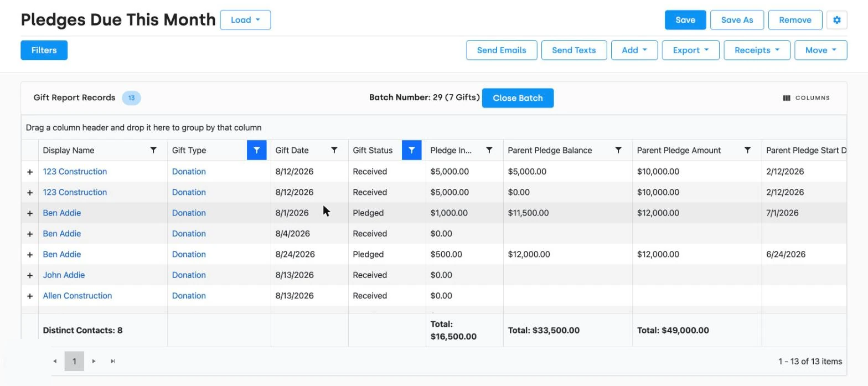The height and width of the screenshot is (386, 868).
Task: Select the 6/24/2026 pledge start date
Action: tap(785, 254)
